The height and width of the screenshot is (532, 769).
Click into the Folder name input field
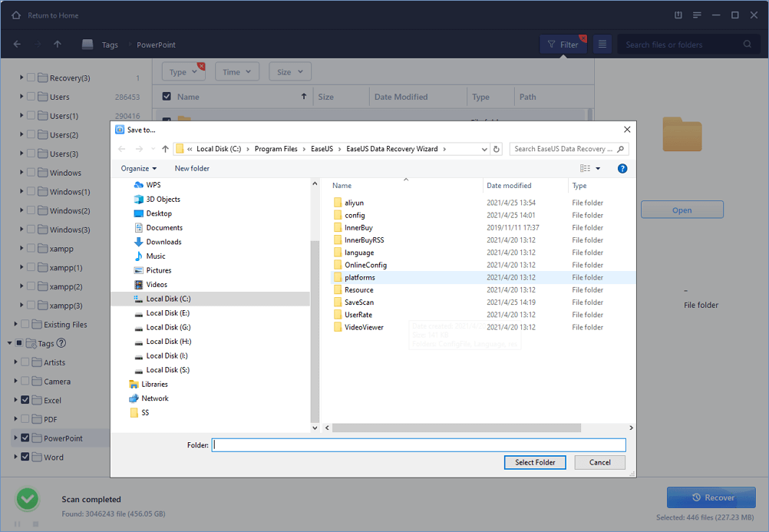point(419,445)
